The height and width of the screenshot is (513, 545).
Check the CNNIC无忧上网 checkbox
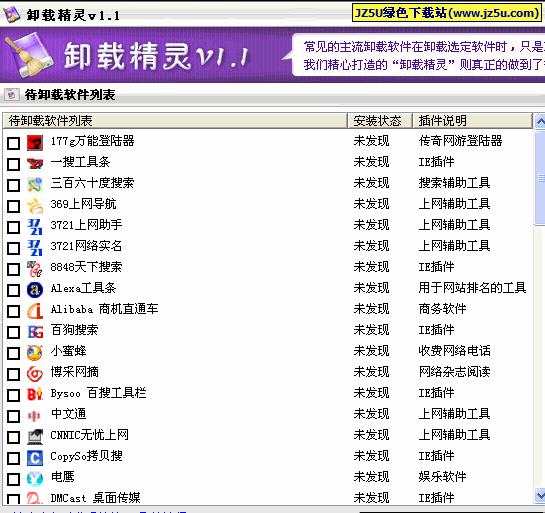click(x=14, y=437)
